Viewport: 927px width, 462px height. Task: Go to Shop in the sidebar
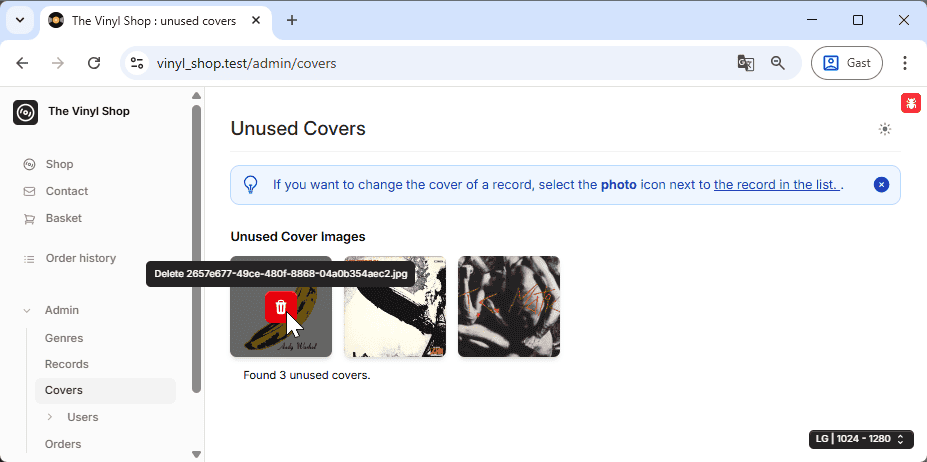coord(59,164)
